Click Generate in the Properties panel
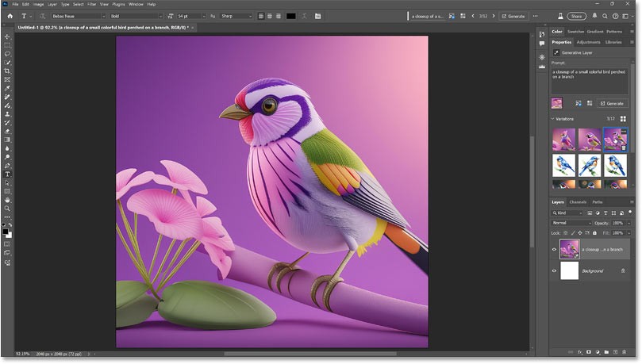Image resolution: width=642 pixels, height=364 pixels. click(x=613, y=103)
